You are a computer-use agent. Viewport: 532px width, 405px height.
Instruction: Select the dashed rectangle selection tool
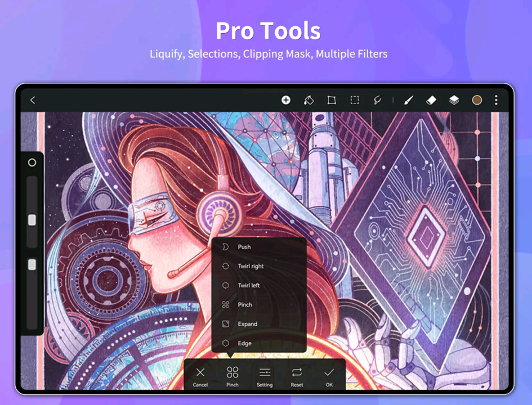(x=355, y=100)
